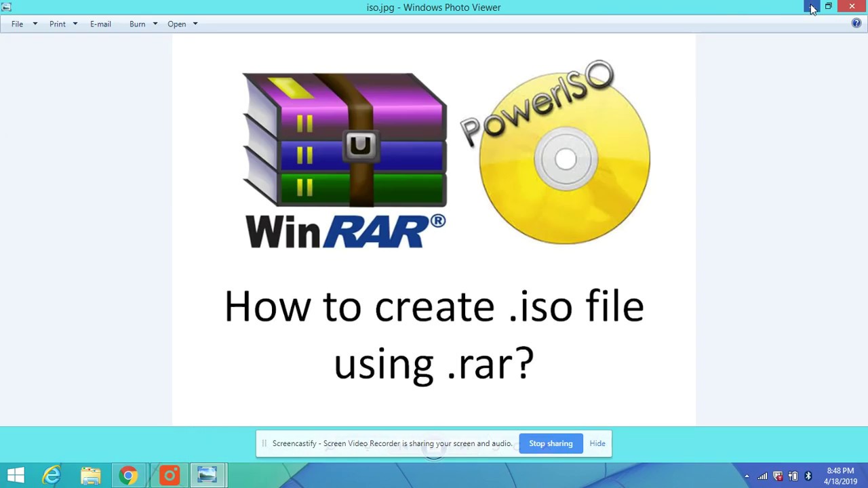This screenshot has height=488, width=868.
Task: Close the Windows Photo Viewer window
Action: [852, 7]
